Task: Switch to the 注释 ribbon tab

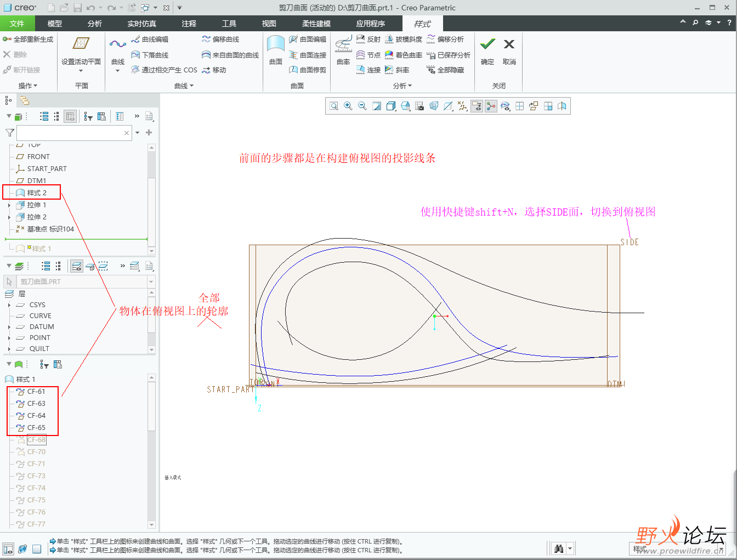Action: pos(189,24)
